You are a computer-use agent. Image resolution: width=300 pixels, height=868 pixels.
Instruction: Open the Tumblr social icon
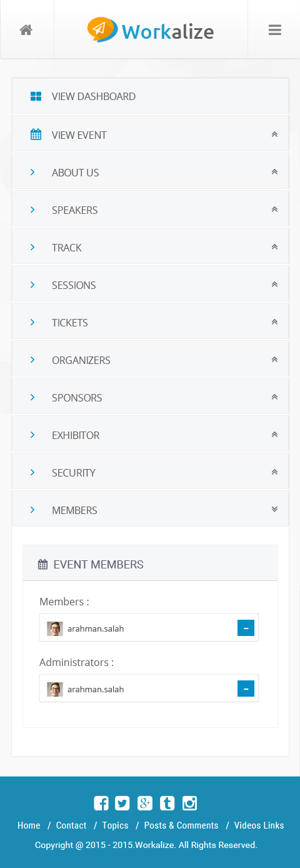(x=167, y=804)
